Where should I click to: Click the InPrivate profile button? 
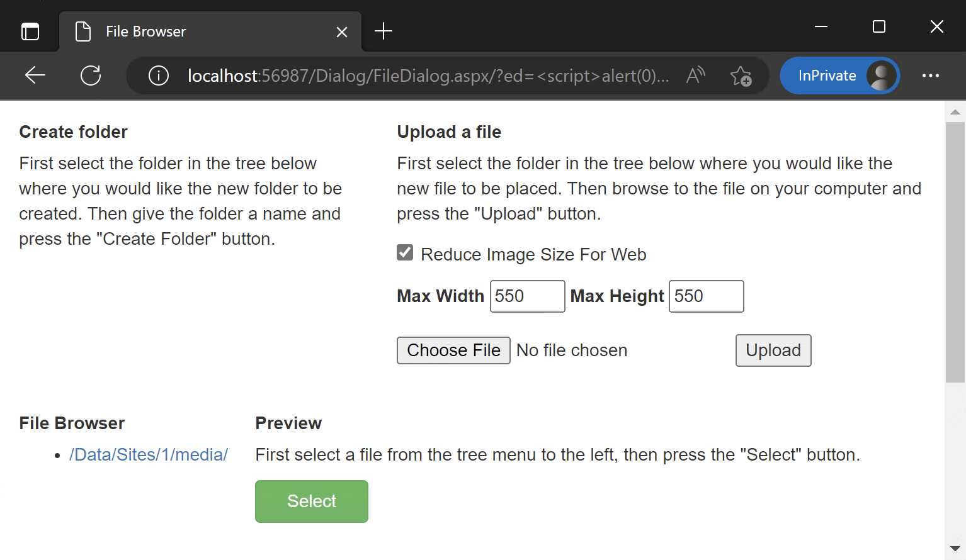coord(839,76)
